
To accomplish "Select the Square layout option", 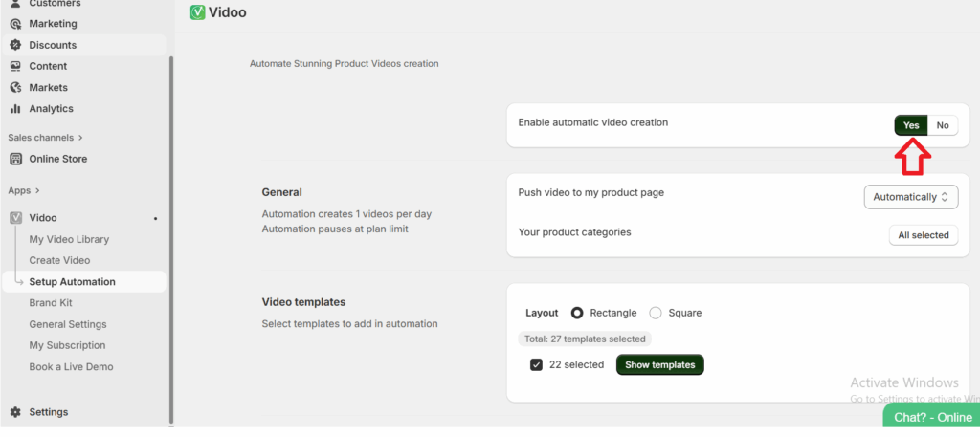I will [656, 313].
